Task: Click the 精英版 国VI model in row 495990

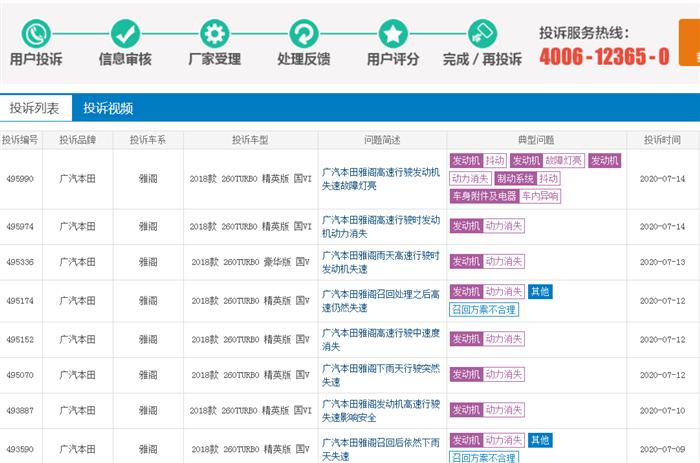Action: 250,179
